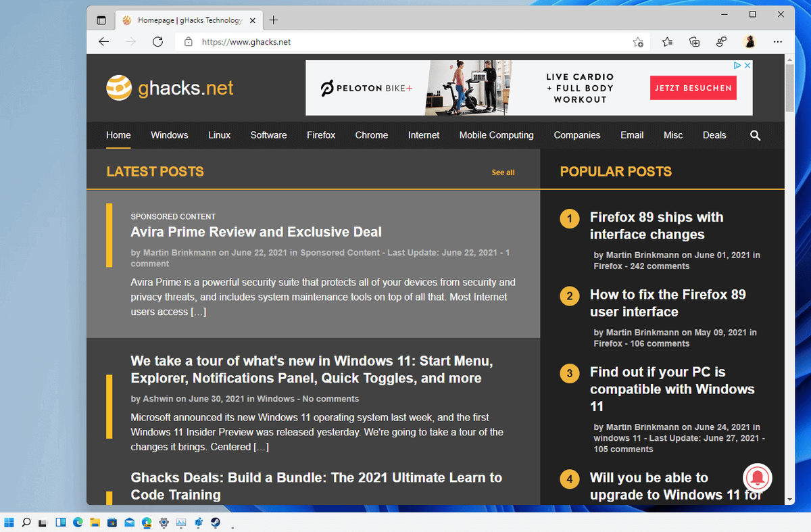Open Steam from the Windows taskbar
811x532 pixels.
pos(216,523)
